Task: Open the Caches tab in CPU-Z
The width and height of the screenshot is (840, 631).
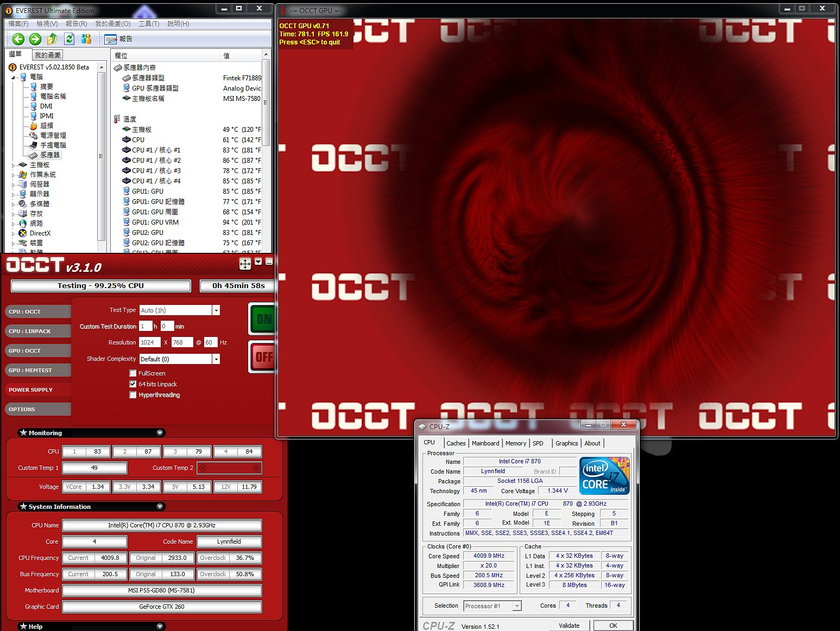Action: click(x=456, y=443)
